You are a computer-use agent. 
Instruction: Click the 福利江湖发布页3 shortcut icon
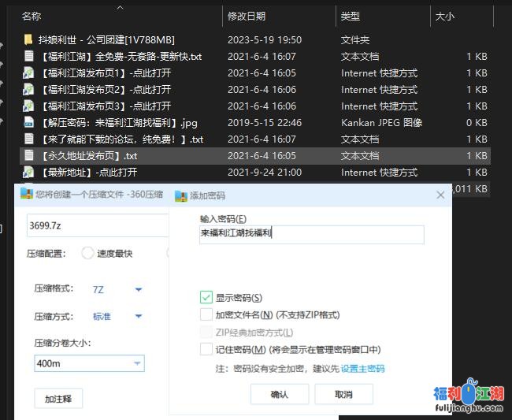(28, 106)
